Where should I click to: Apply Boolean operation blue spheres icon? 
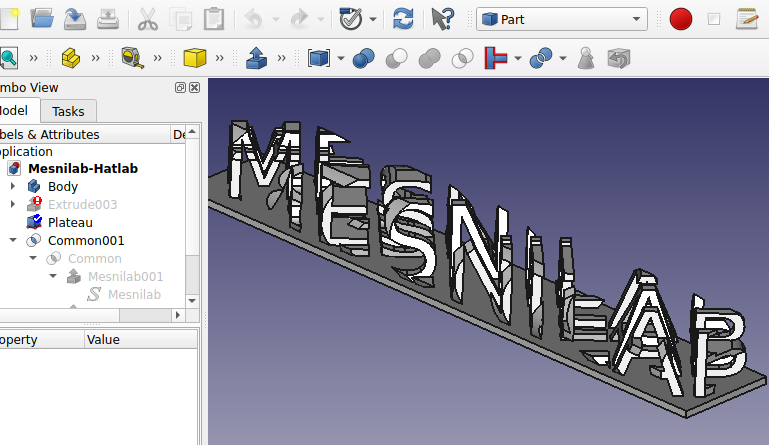[363, 58]
